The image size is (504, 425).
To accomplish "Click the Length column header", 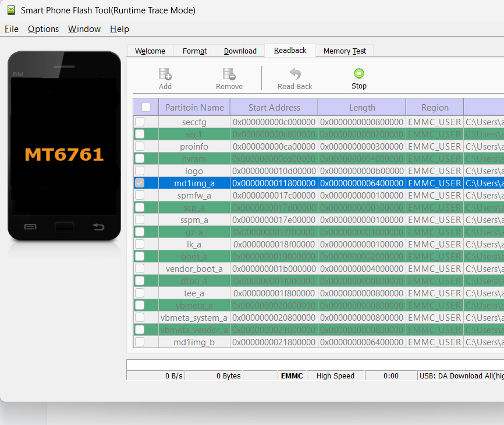I will pyautogui.click(x=362, y=107).
